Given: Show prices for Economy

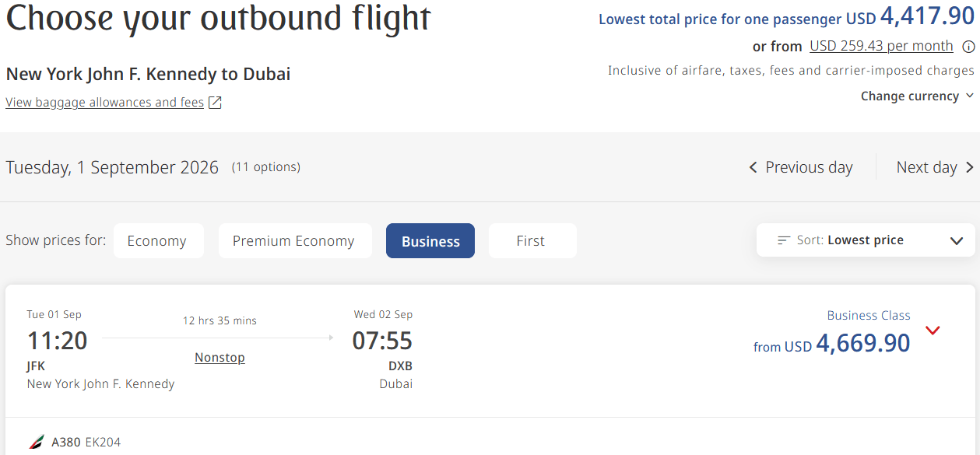Looking at the screenshot, I should (x=157, y=241).
